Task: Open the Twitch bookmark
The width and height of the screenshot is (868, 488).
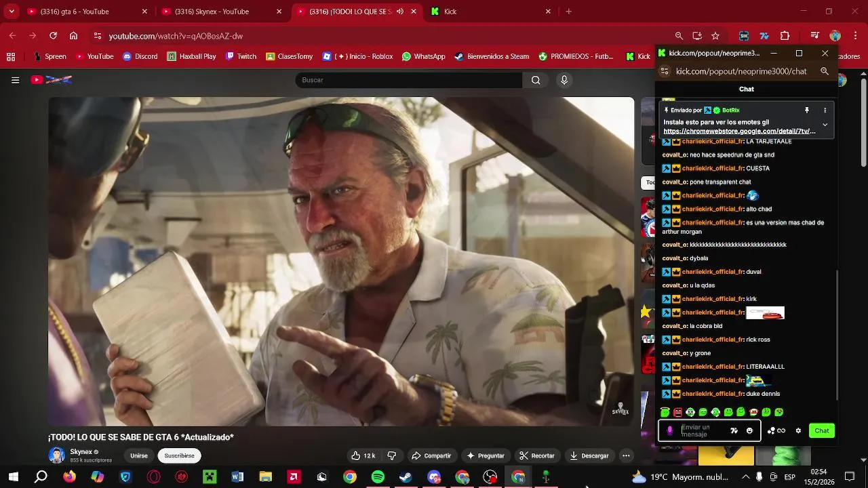Action: coord(241,57)
